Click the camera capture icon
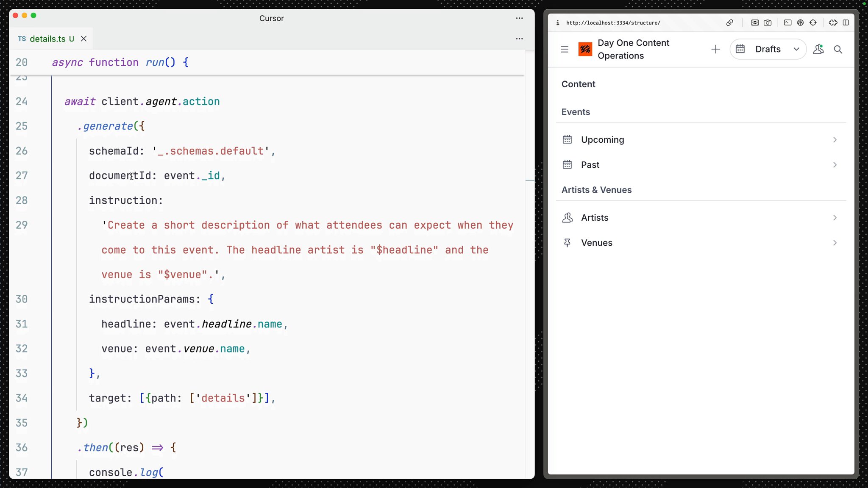The height and width of the screenshot is (488, 868). (x=768, y=23)
